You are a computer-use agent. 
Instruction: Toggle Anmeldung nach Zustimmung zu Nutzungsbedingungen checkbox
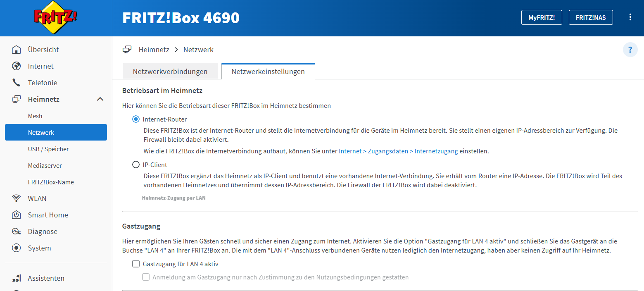(x=146, y=277)
